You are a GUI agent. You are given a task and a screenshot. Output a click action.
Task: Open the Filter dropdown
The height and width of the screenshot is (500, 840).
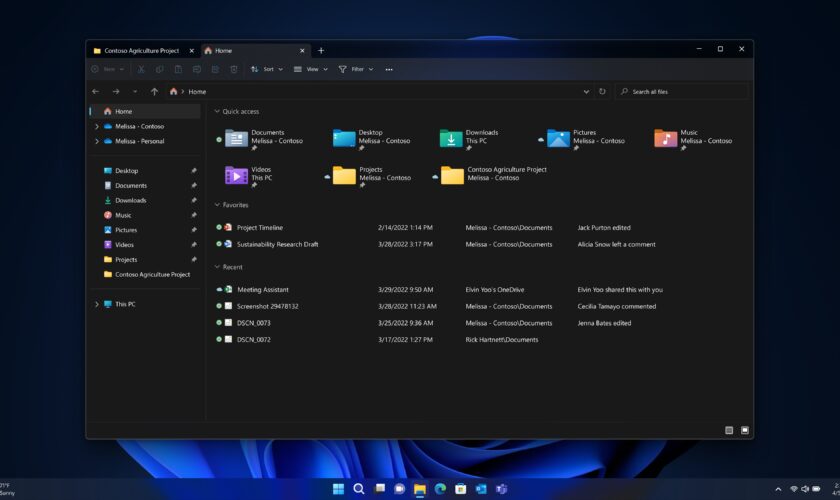click(356, 69)
